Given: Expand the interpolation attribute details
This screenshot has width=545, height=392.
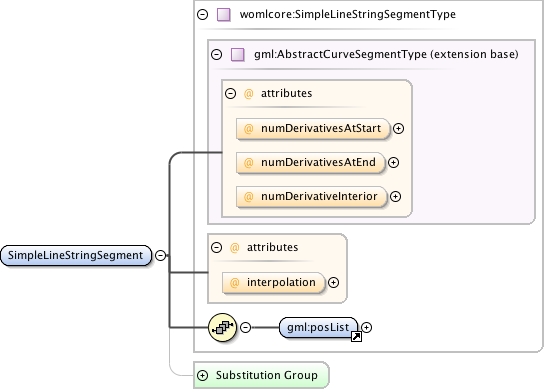Looking at the screenshot, I should point(333,283).
